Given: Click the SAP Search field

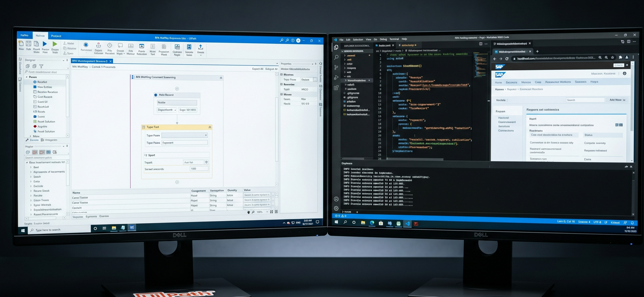Looking at the screenshot, I should coord(585,100).
